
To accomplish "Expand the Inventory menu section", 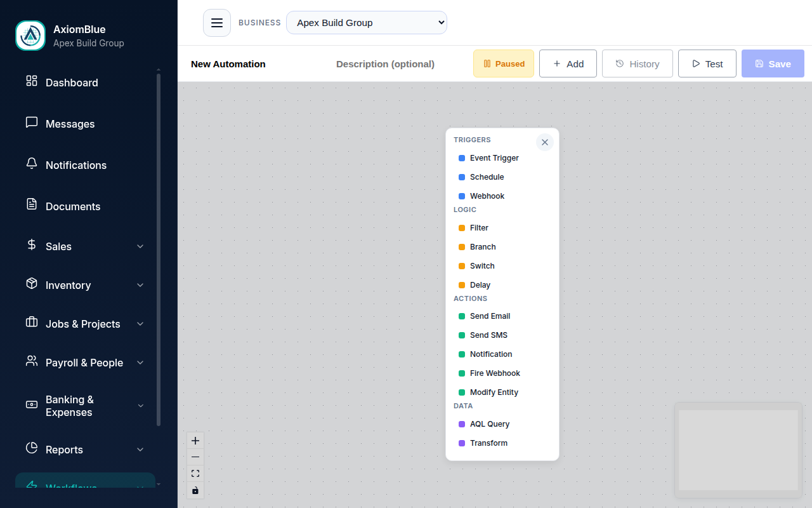I will click(x=140, y=285).
